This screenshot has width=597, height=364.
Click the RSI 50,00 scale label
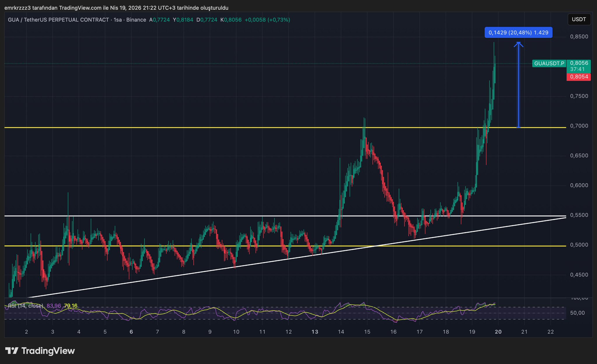[x=577, y=313]
